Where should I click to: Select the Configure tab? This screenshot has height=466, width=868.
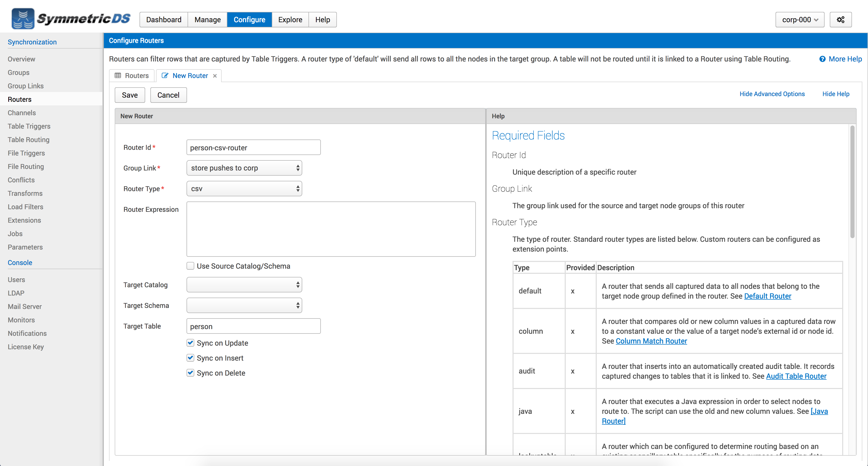pyautogui.click(x=249, y=20)
